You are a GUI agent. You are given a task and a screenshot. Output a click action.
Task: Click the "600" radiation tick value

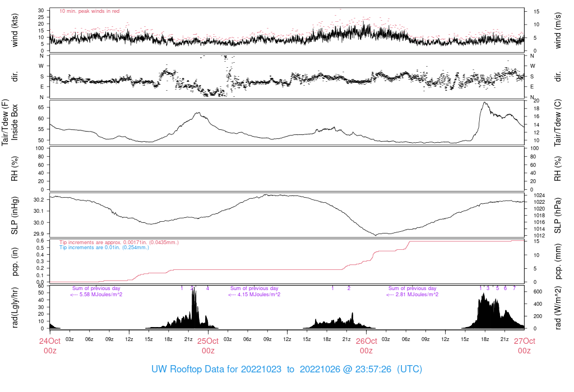click(x=538, y=292)
